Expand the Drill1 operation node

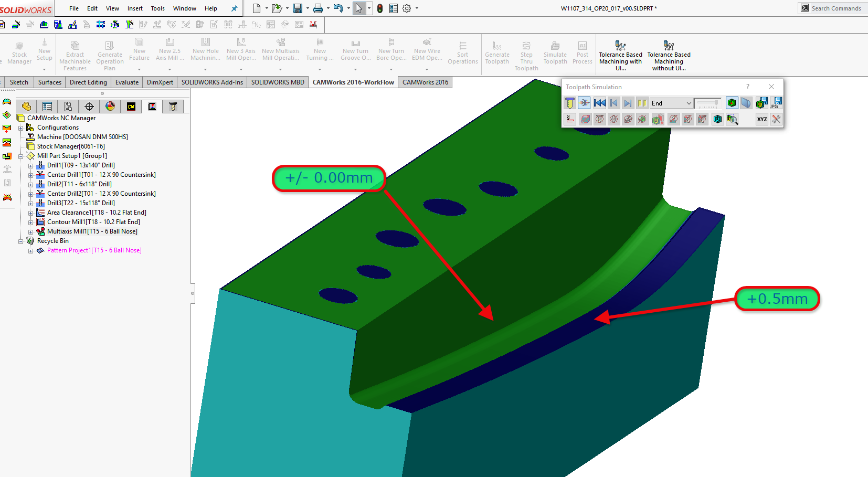pyautogui.click(x=30, y=165)
